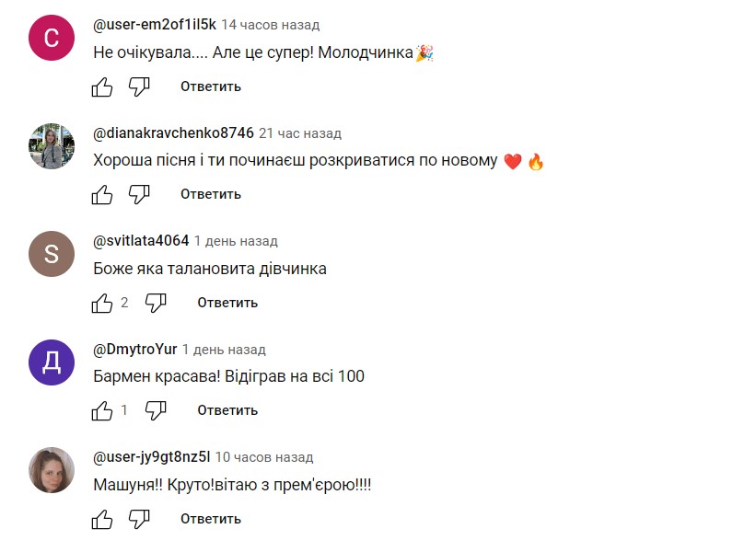Dislike the comment by @user-em2of1il5k
The height and width of the screenshot is (552, 756).
coord(139,86)
